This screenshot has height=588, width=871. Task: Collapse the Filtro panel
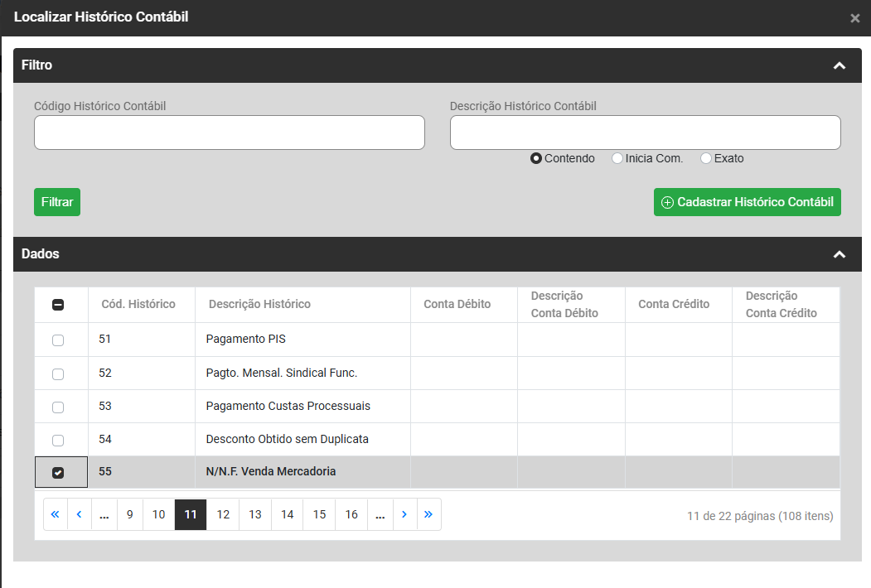coord(839,65)
